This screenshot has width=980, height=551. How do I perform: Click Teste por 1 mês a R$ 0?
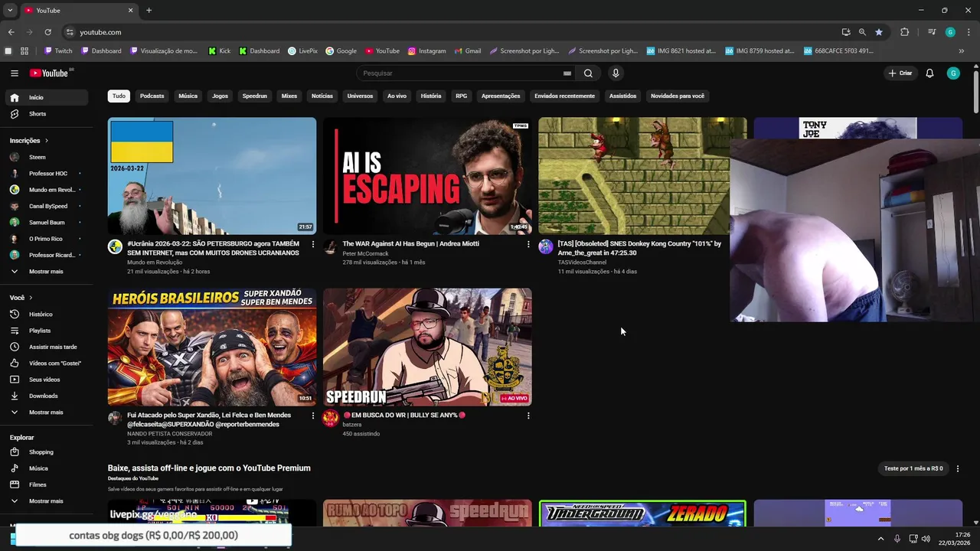click(913, 468)
